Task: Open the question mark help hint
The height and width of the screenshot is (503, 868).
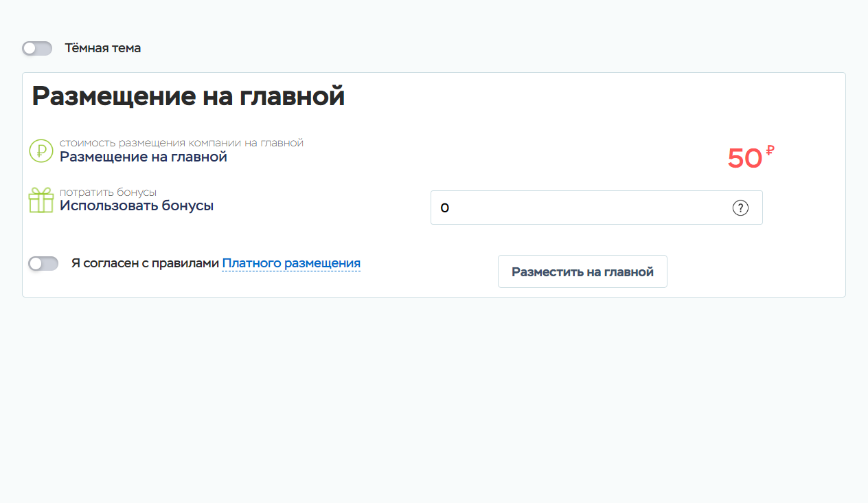Action: click(x=740, y=208)
